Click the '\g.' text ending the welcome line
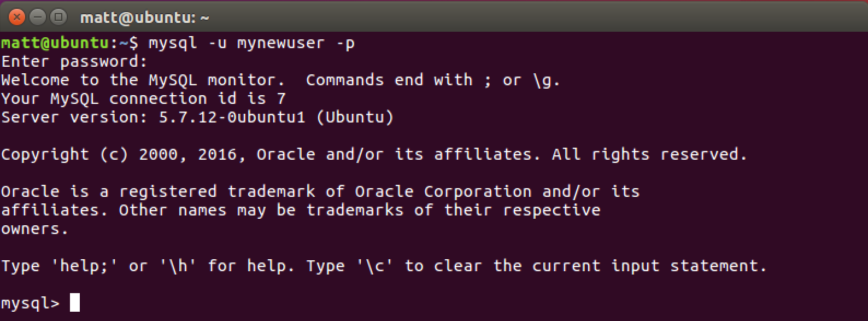This screenshot has height=321, width=868. 547,81
